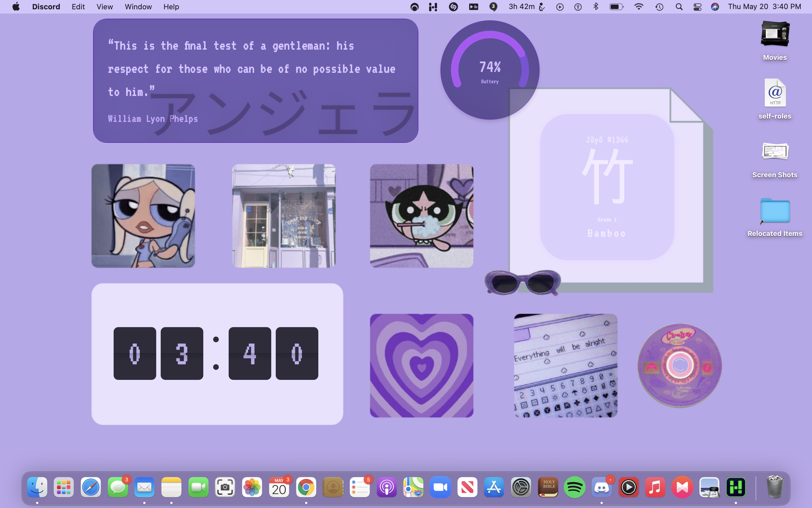This screenshot has width=812, height=508.
Task: Click the speech bubble icon with 3
Action: 493,7
